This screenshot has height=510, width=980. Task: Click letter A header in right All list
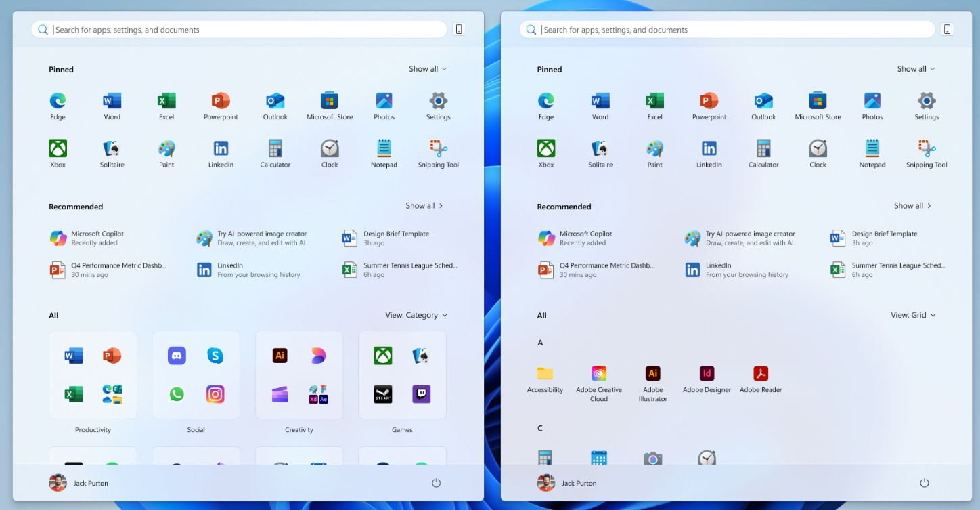(540, 343)
